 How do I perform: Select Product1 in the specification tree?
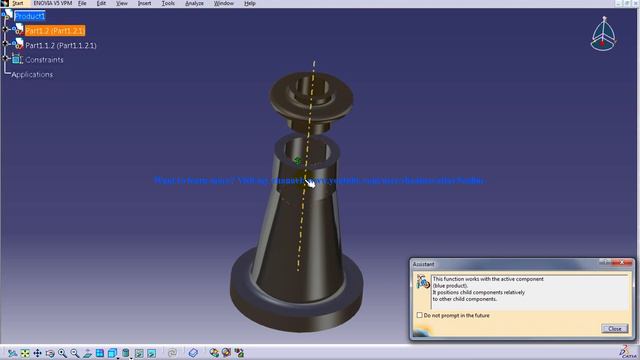(x=30, y=16)
